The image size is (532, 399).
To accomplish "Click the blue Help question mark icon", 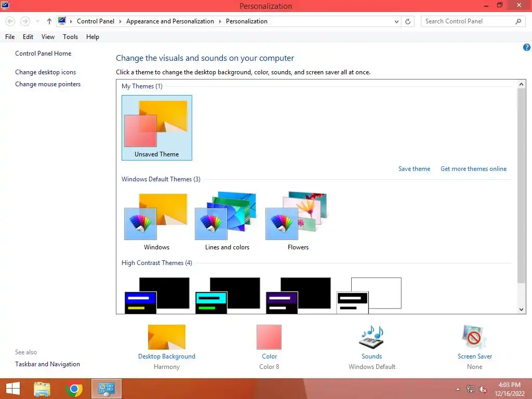I will (527, 47).
